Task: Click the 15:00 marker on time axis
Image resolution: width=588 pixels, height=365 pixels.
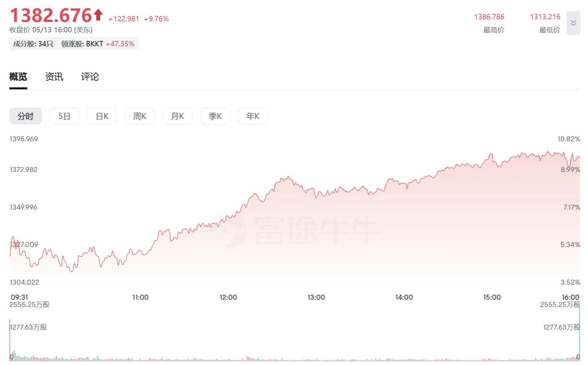Action: [x=492, y=297]
